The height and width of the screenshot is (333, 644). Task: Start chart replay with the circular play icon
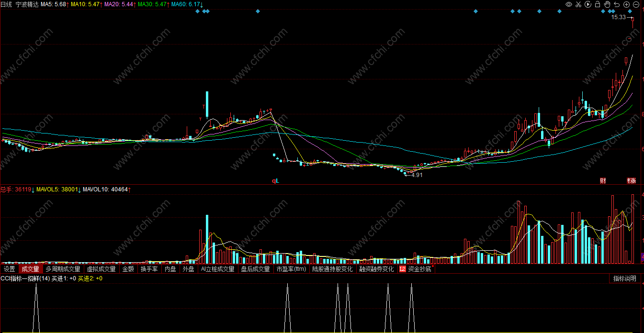[x=588, y=4]
